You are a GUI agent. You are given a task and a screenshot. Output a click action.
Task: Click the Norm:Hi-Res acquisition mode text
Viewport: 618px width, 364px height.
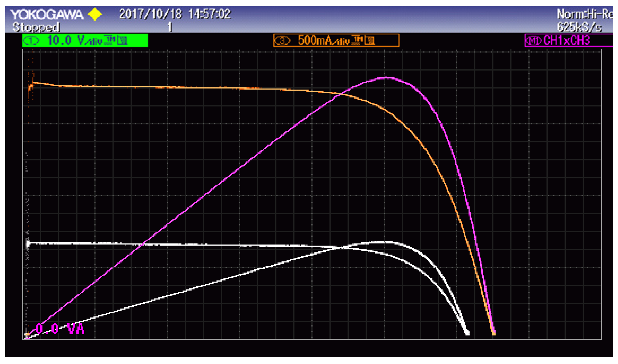pos(586,14)
